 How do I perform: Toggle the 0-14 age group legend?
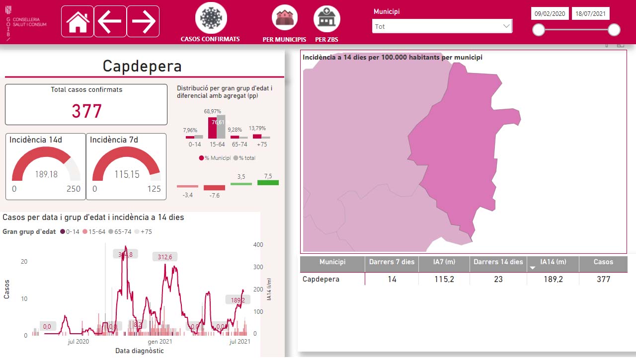tap(70, 231)
